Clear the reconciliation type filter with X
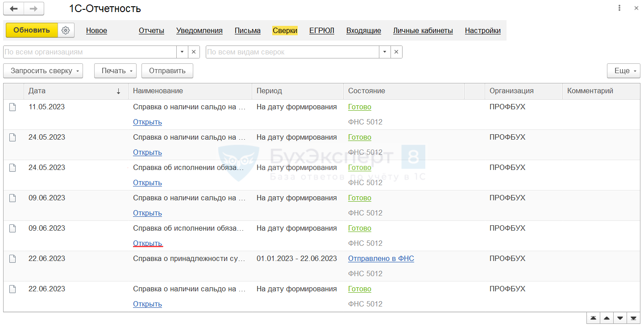Image resolution: width=644 pixels, height=327 pixels. coord(396,52)
